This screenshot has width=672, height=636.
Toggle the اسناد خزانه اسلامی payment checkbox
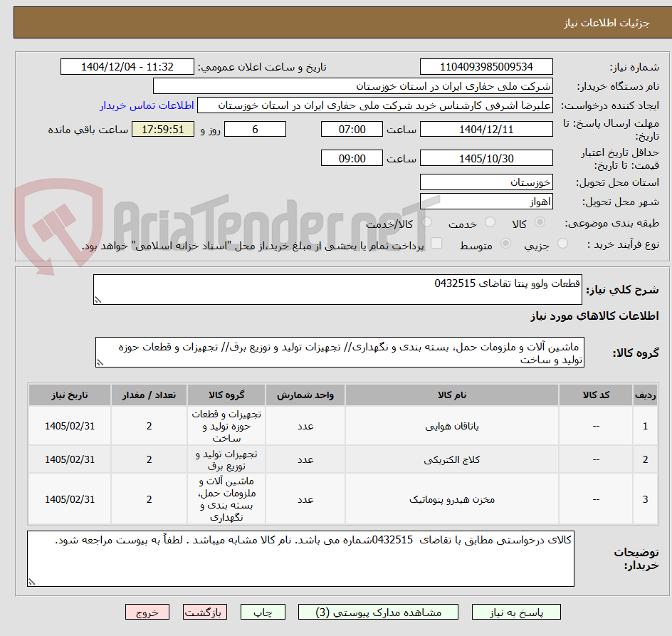[x=436, y=243]
